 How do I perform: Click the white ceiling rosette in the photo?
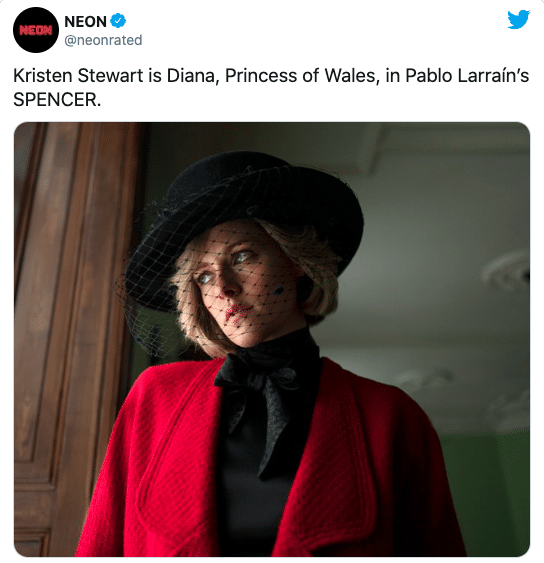click(x=506, y=271)
